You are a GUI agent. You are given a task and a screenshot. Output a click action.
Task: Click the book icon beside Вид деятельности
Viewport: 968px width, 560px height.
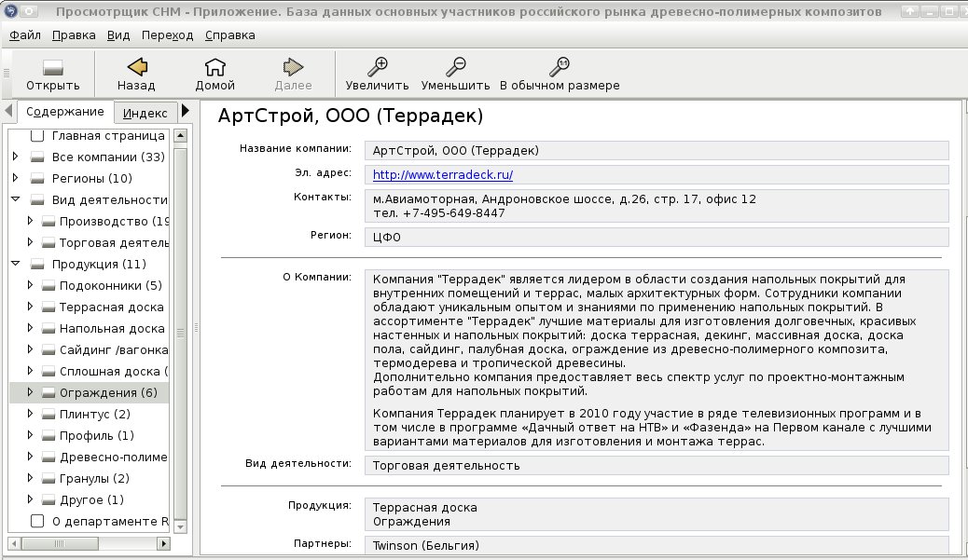coord(37,199)
